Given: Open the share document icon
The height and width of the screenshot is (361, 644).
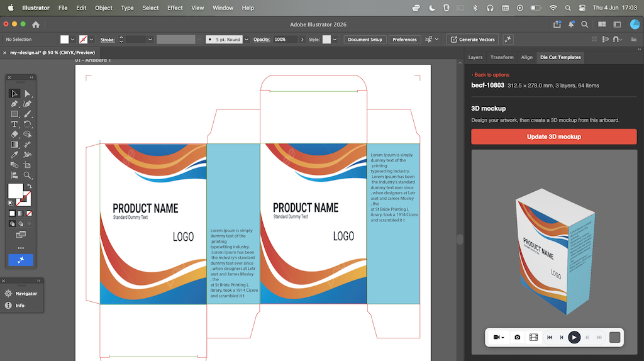Looking at the screenshot, I should click(x=557, y=25).
